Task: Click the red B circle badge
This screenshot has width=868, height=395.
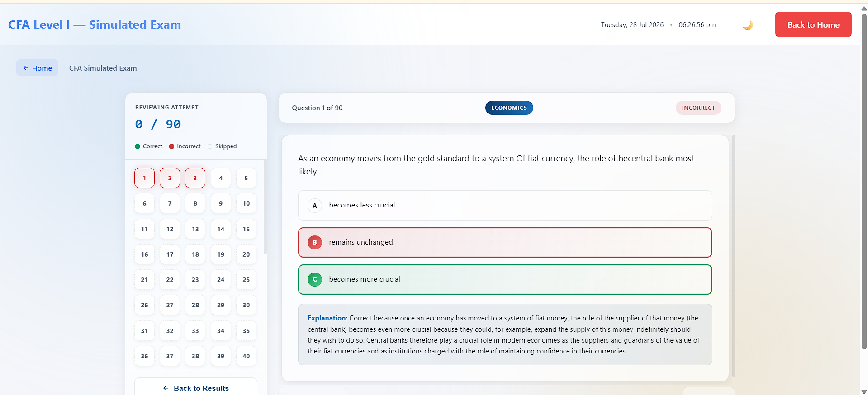Action: point(315,242)
